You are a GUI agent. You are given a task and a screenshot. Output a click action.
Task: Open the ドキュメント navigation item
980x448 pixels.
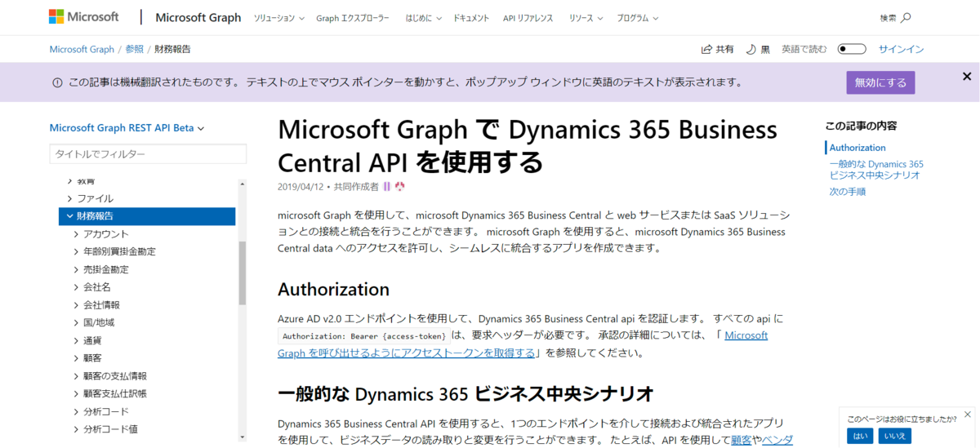(x=471, y=18)
